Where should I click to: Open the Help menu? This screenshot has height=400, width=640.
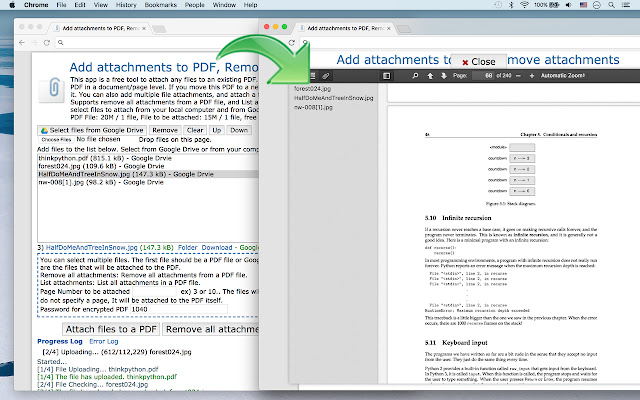point(250,5)
